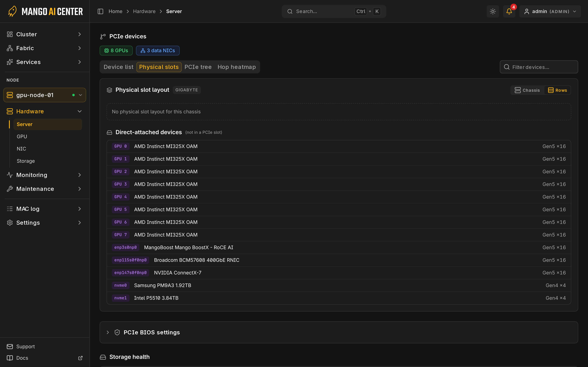This screenshot has height=367, width=588.
Task: Switch to the PCIe tree tab
Action: [198, 67]
